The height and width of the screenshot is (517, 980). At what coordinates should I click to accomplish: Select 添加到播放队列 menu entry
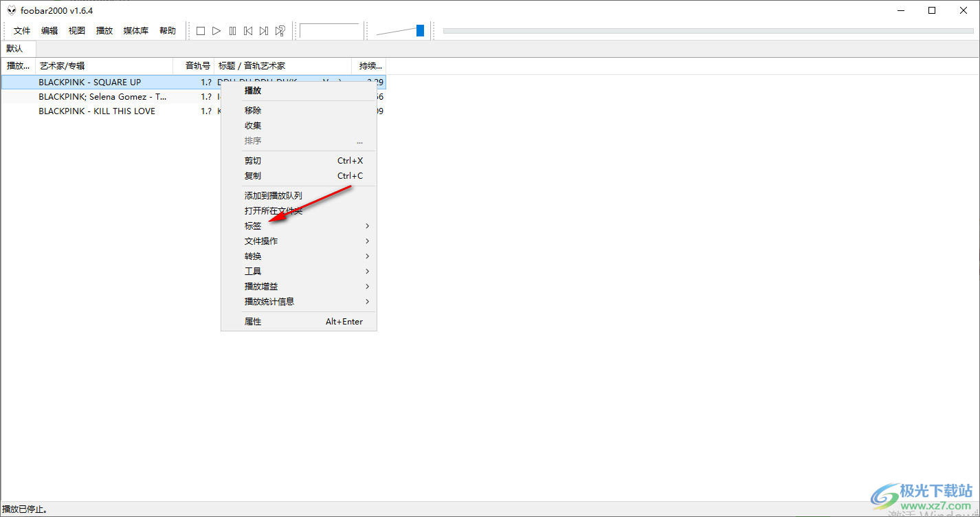coord(299,195)
